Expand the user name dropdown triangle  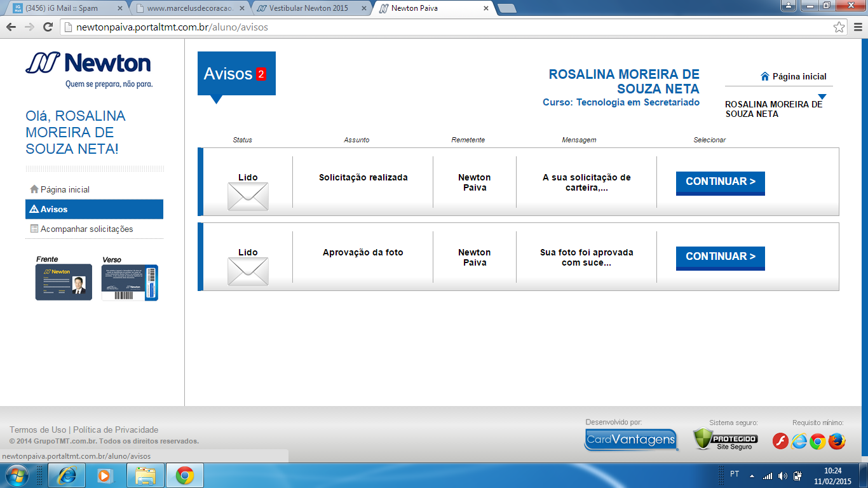pyautogui.click(x=822, y=97)
